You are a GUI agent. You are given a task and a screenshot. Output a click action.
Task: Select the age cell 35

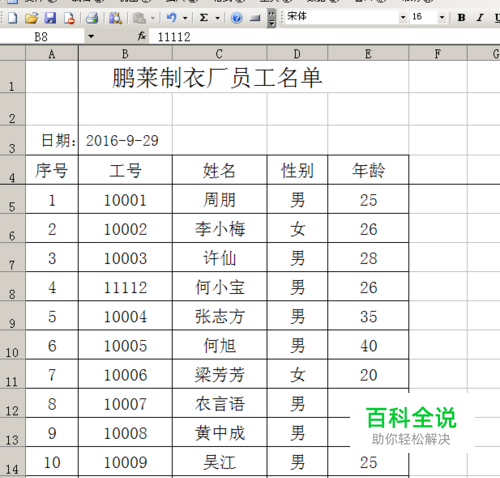pyautogui.click(x=368, y=316)
